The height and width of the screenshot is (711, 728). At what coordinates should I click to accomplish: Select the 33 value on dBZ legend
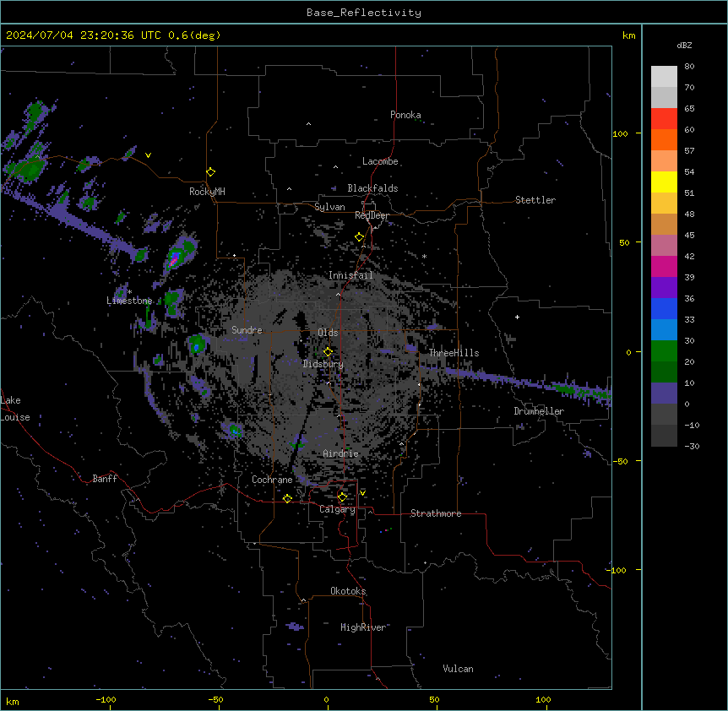[x=689, y=320]
